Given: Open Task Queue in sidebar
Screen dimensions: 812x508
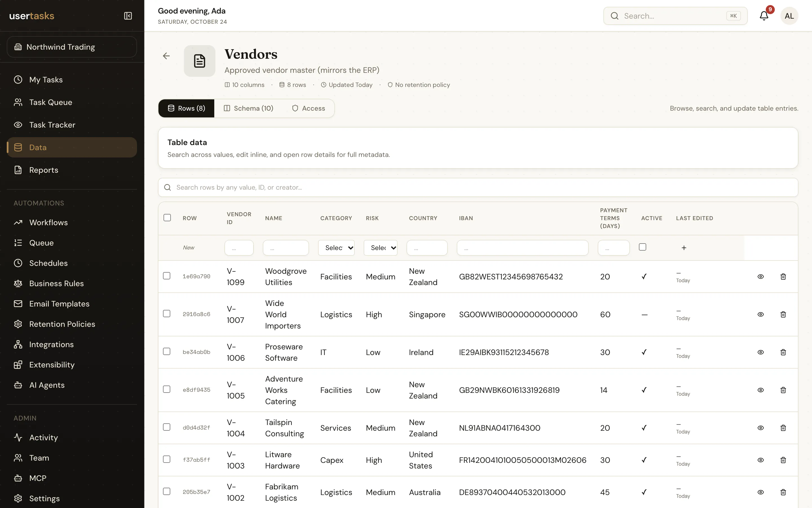Looking at the screenshot, I should tap(72, 102).
